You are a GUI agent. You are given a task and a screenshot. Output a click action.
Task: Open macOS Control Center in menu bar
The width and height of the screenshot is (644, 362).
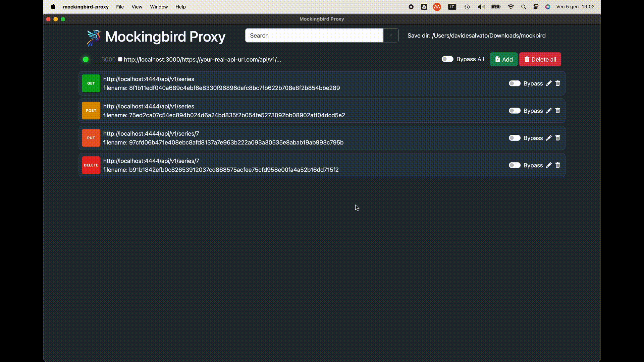pos(536,7)
